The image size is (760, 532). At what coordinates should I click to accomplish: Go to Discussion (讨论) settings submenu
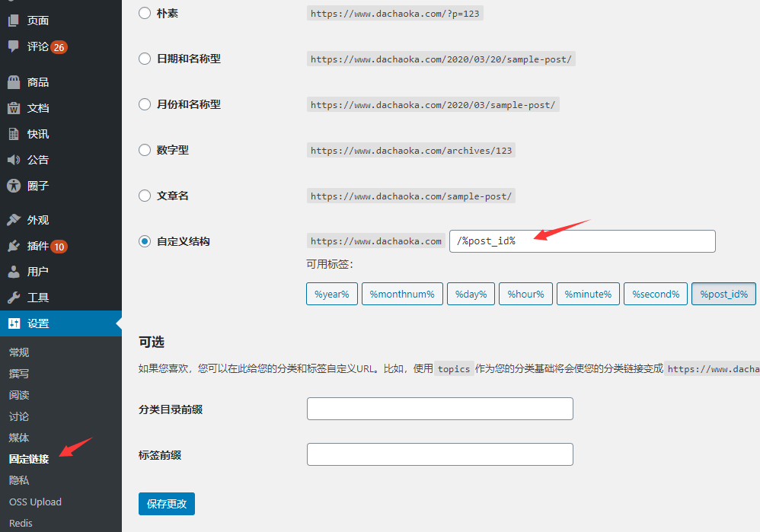(19, 416)
